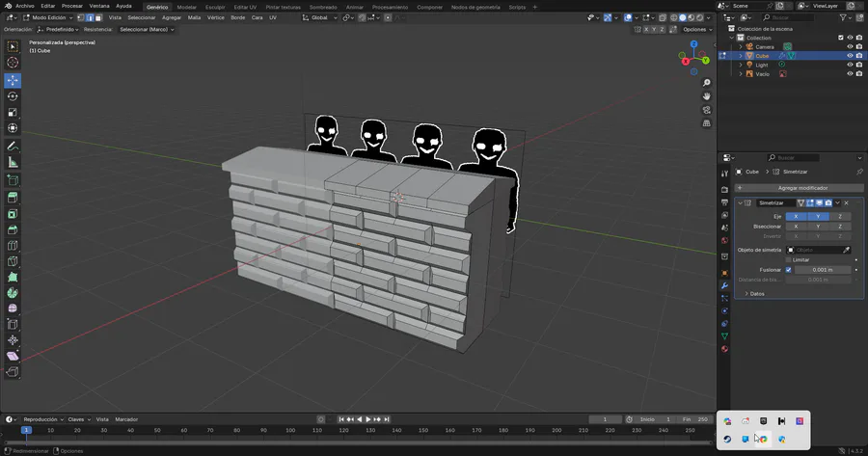Hide the Light object in outliner
Image resolution: width=868 pixels, height=456 pixels.
tap(850, 65)
